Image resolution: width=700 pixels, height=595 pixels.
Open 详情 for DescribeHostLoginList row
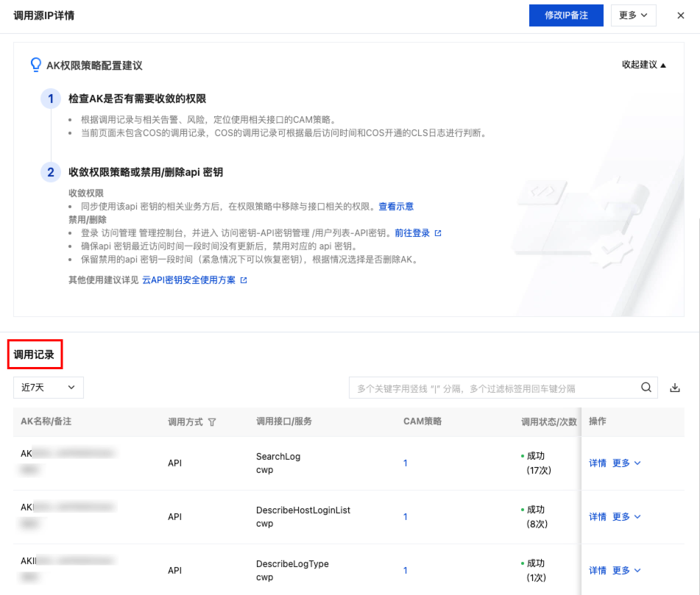pyautogui.click(x=598, y=516)
